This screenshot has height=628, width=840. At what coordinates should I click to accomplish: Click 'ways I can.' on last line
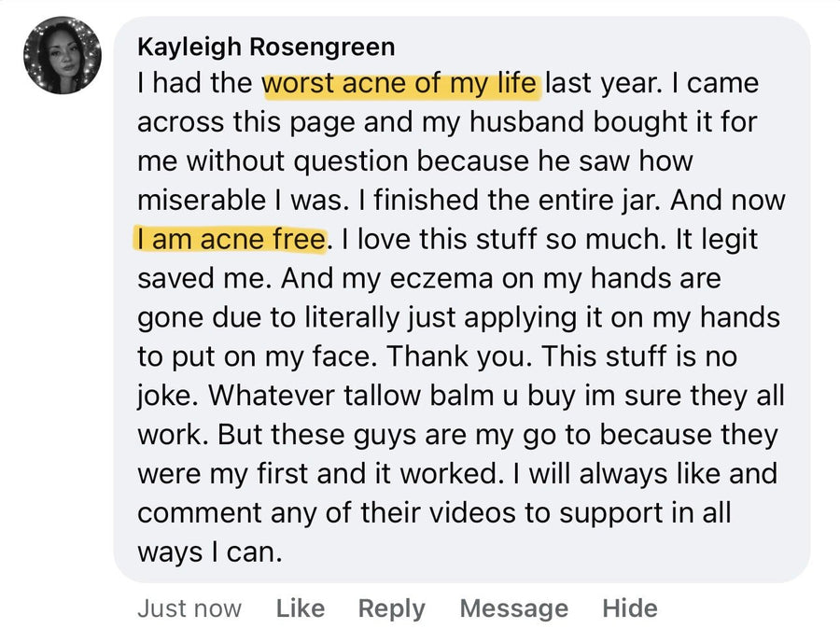click(x=209, y=552)
